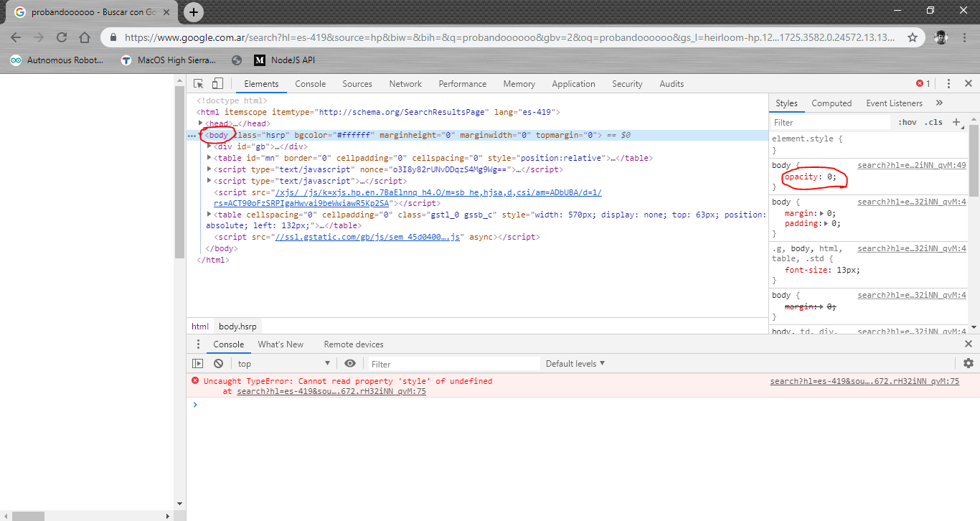Open the Event Listeners tab
This screenshot has width=980, height=521.
894,103
